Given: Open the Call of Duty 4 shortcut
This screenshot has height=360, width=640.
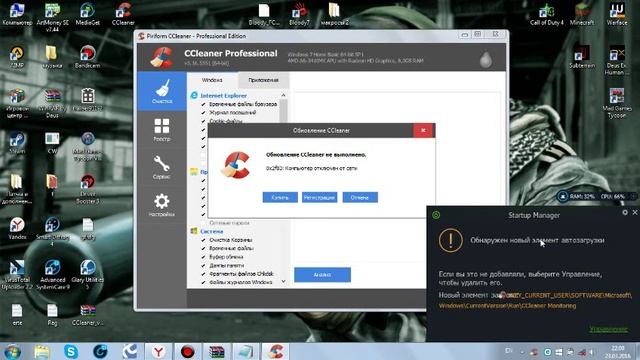Looking at the screenshot, I should pos(547,14).
